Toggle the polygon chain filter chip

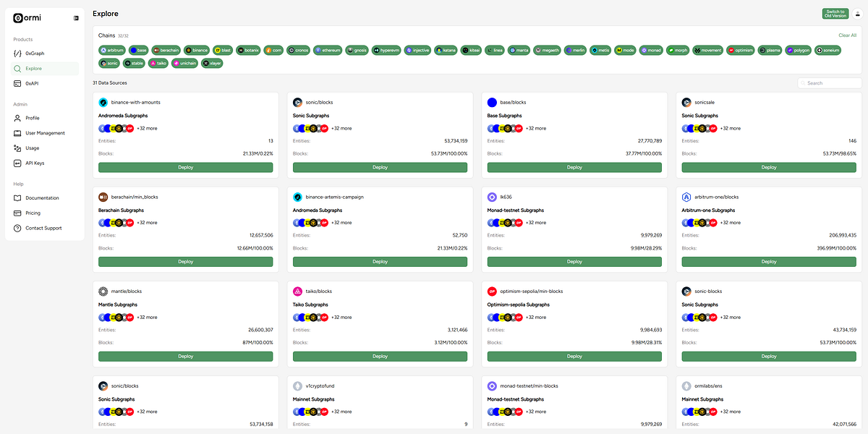click(799, 51)
